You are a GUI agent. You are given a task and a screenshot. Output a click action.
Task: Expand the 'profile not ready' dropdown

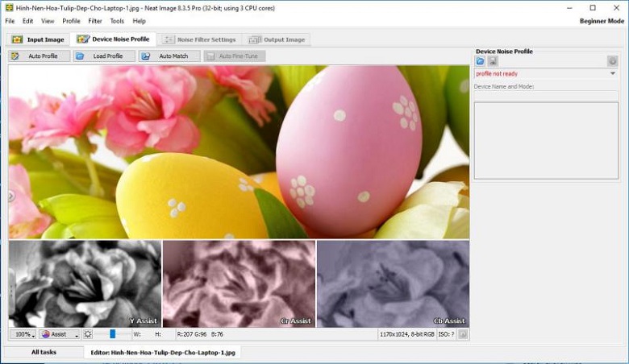(x=613, y=73)
